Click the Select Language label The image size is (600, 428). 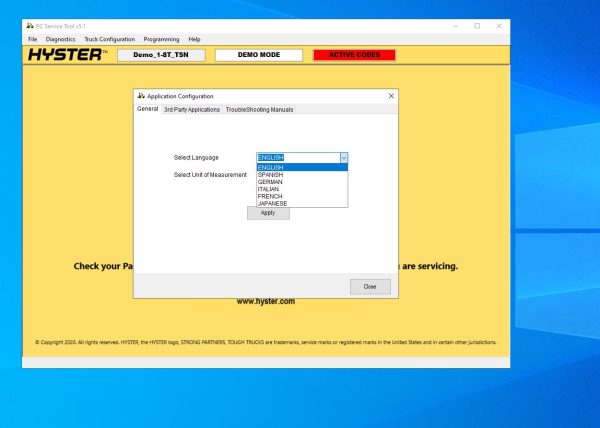point(196,158)
